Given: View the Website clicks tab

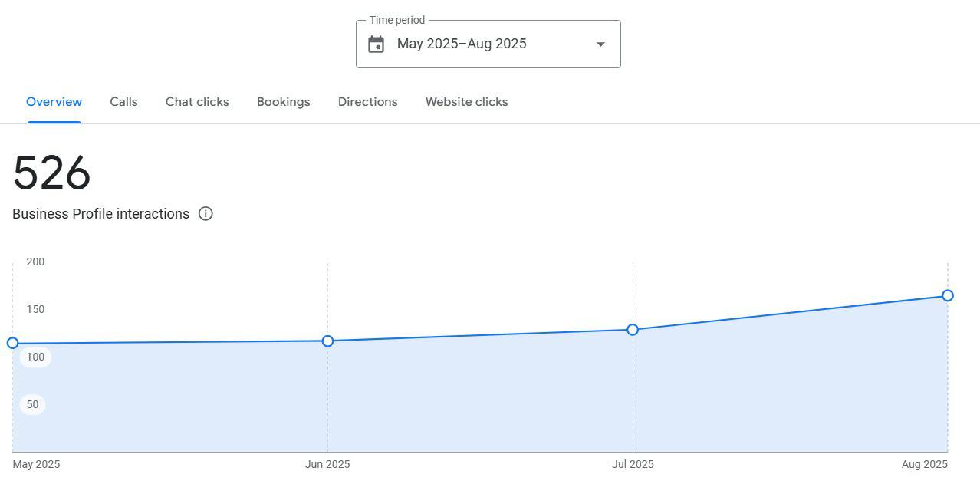Looking at the screenshot, I should coord(466,102).
